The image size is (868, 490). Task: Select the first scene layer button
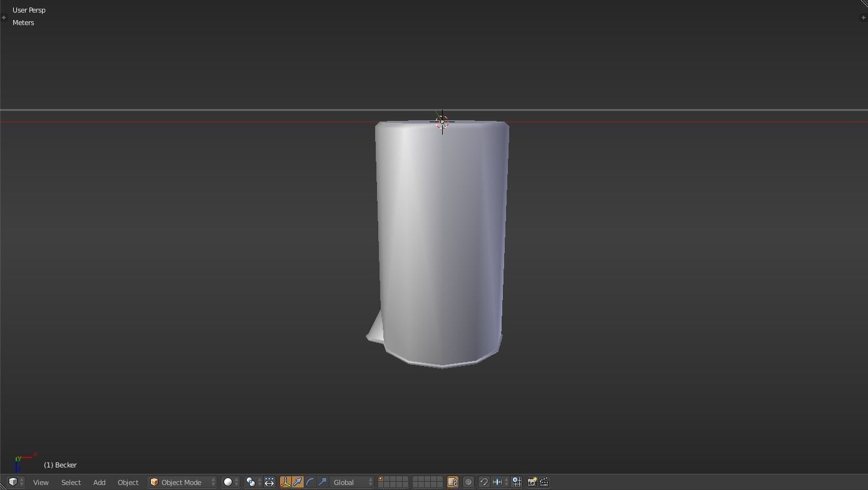pyautogui.click(x=381, y=479)
